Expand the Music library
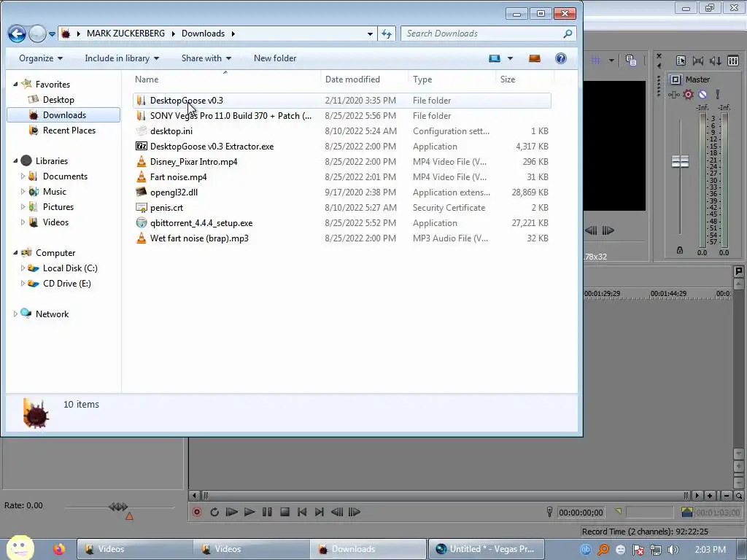Image resolution: width=747 pixels, height=560 pixels. [x=23, y=192]
